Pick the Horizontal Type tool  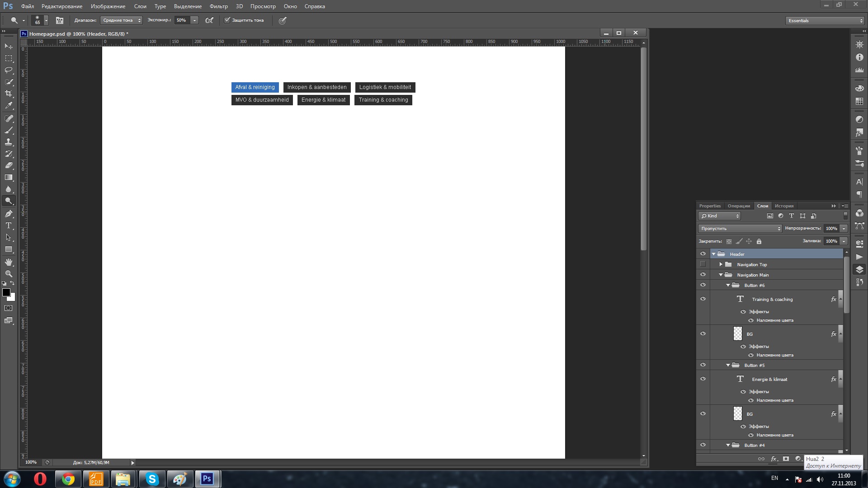[9, 225]
